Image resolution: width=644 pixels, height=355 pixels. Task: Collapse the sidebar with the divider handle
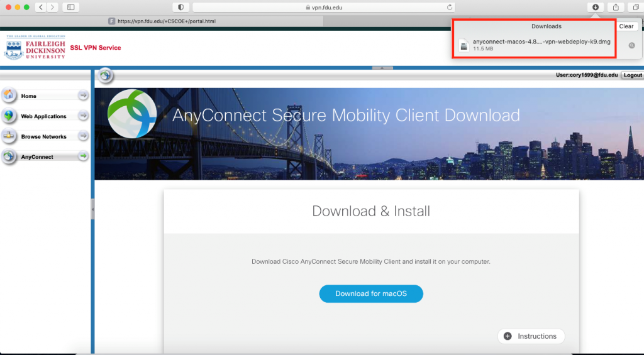click(x=93, y=209)
